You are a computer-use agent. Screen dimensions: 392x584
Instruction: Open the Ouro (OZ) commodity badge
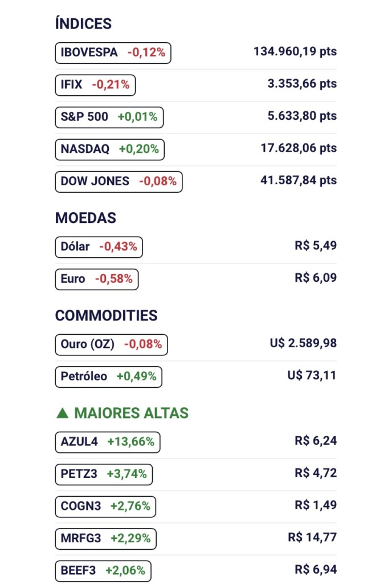(111, 344)
